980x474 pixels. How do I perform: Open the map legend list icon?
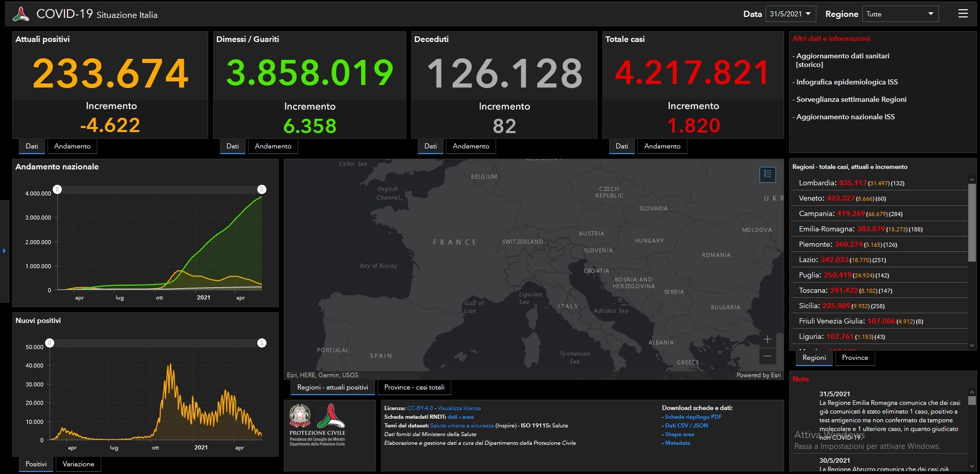point(767,175)
